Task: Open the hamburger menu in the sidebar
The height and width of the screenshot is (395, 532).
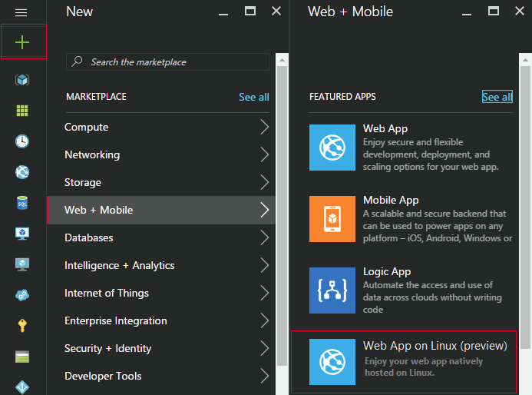Action: pos(21,13)
